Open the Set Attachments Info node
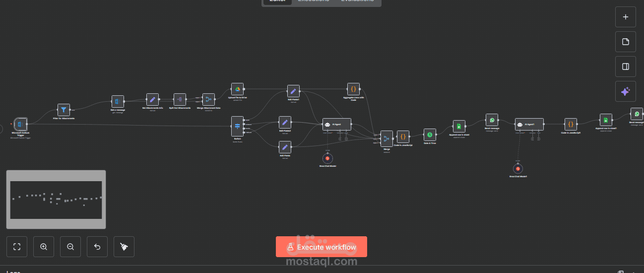 coord(152,99)
